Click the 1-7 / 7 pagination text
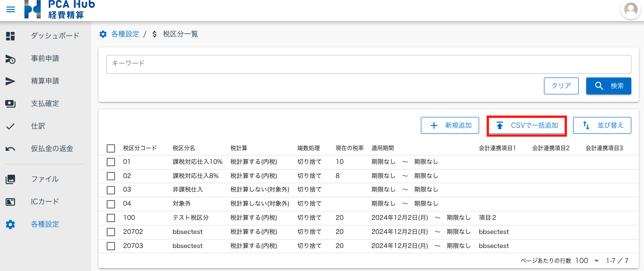Viewport: 644px width, 271px height. pyautogui.click(x=617, y=261)
